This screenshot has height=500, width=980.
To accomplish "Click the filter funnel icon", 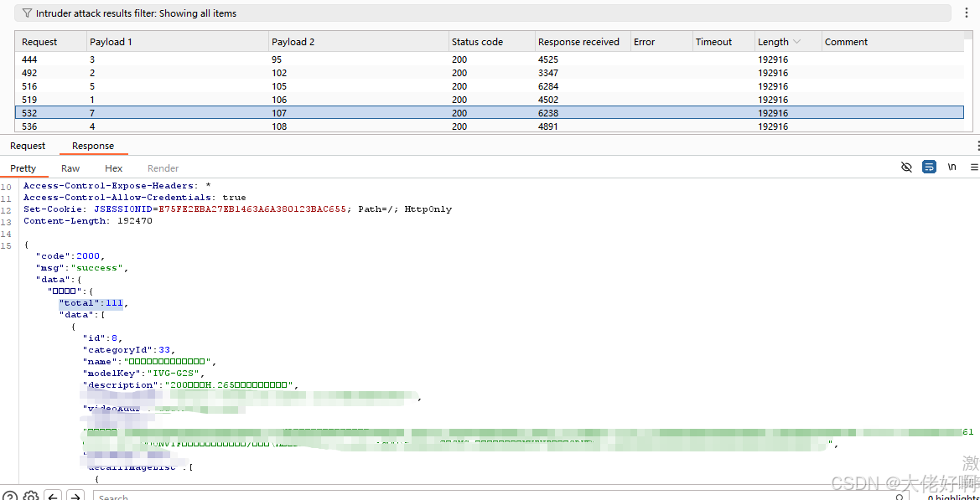I will [27, 13].
